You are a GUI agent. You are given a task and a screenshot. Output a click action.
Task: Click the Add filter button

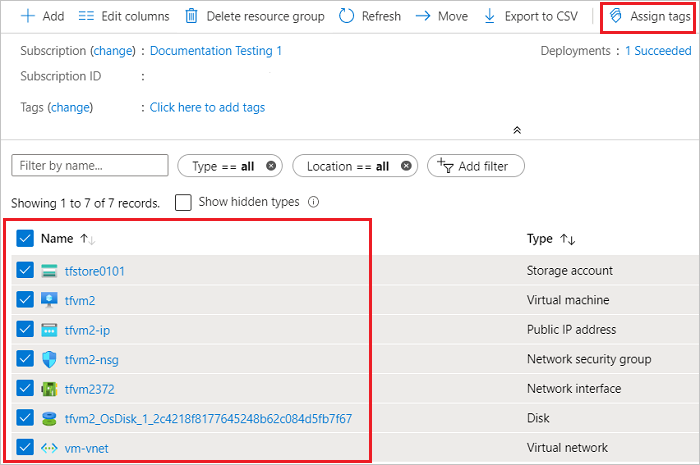(476, 166)
